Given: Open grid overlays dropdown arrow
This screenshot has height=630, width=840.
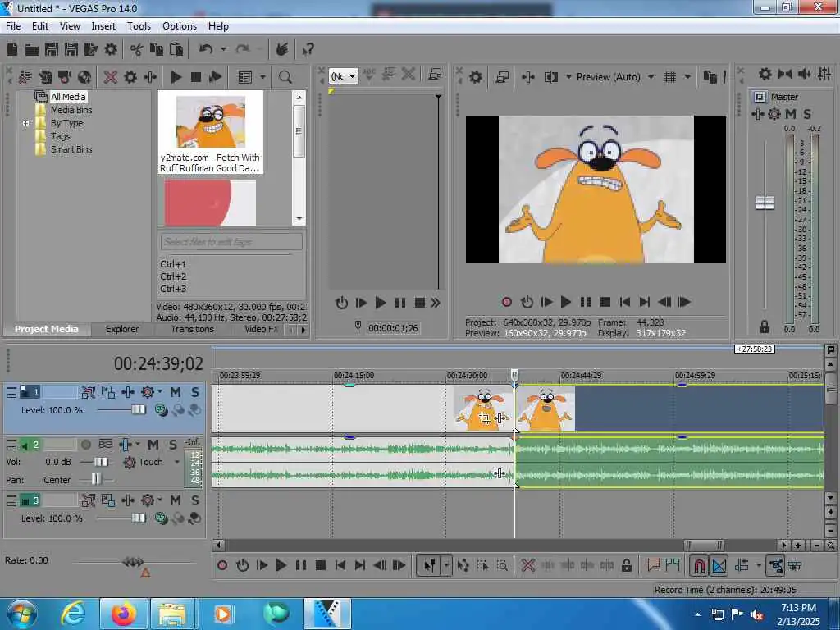Looking at the screenshot, I should point(687,77).
